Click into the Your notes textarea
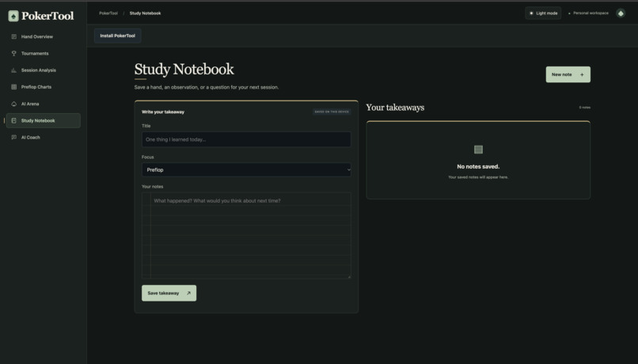Viewport: 638px width, 364px height. click(246, 236)
